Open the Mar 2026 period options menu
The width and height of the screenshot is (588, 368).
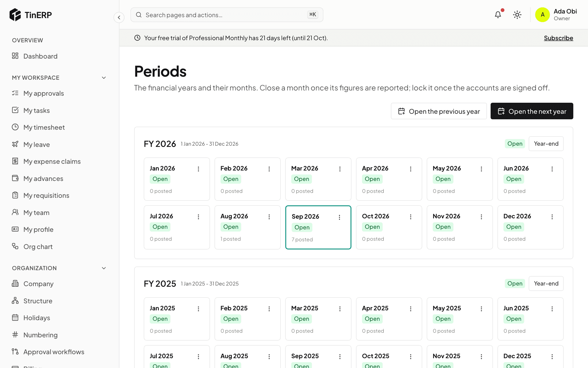[x=340, y=169]
